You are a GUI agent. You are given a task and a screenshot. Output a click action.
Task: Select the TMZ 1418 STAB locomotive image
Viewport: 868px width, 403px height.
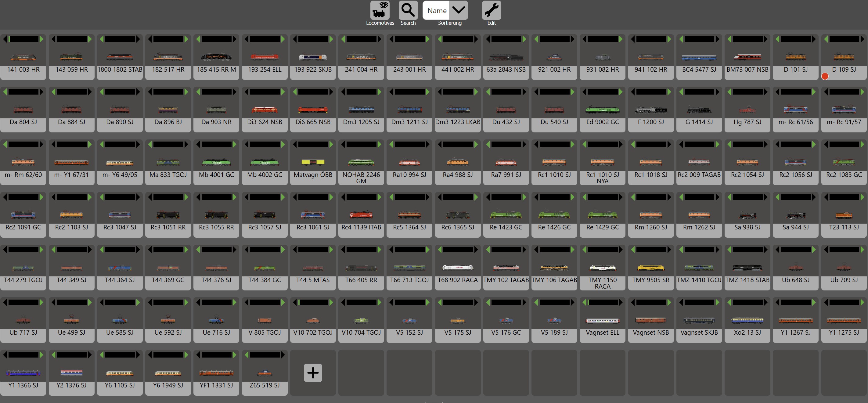(747, 268)
